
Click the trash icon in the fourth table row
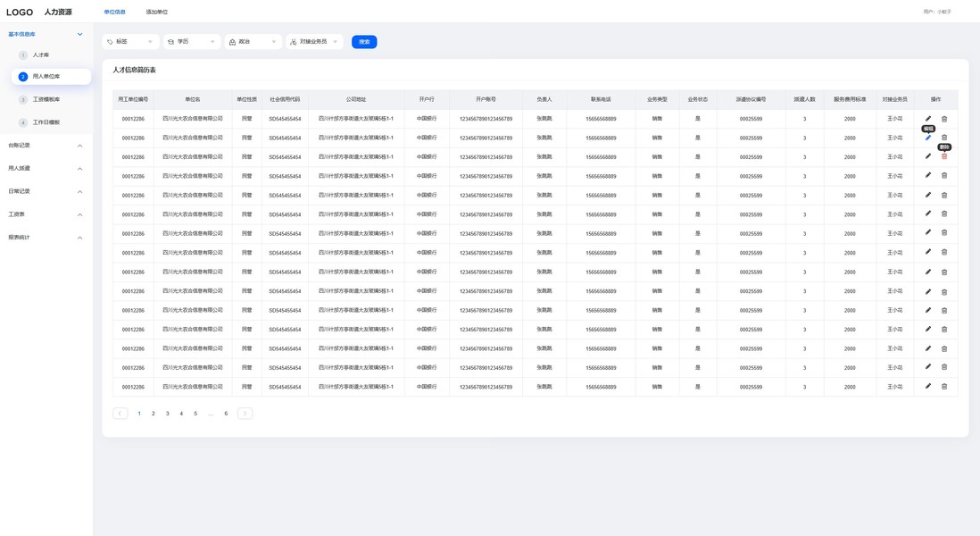944,176
